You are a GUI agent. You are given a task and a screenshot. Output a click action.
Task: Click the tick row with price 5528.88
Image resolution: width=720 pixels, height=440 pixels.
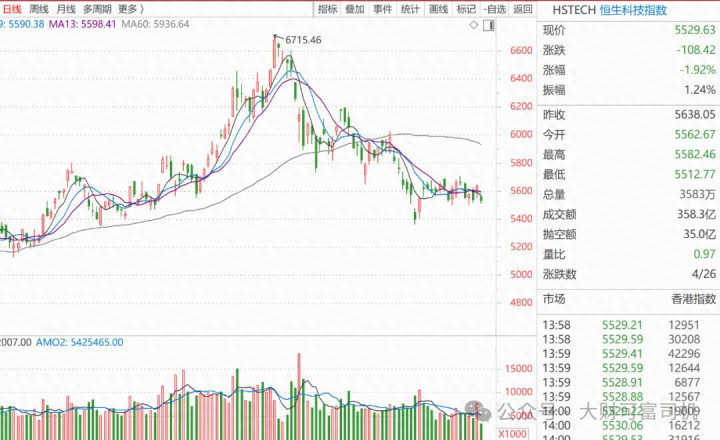click(621, 397)
